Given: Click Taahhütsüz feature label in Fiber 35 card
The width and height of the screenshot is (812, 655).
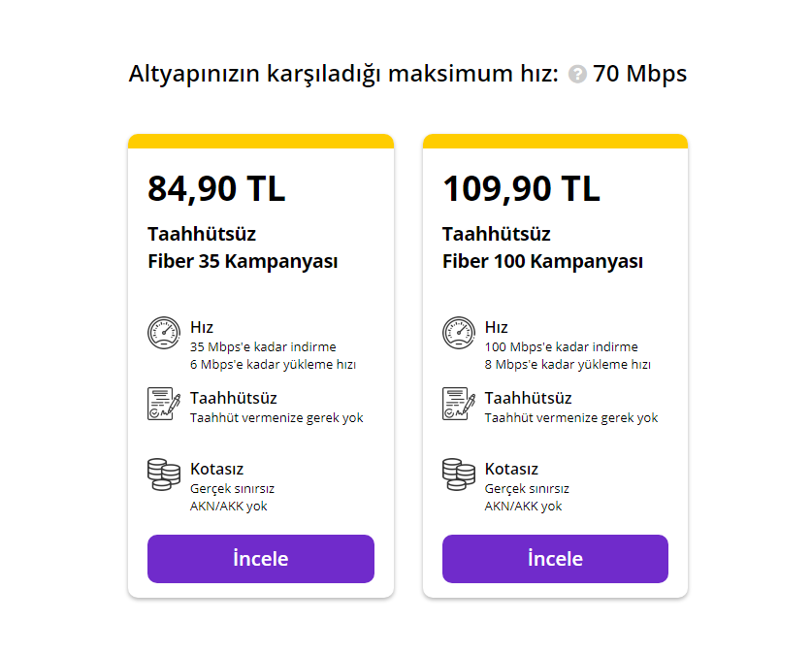Looking at the screenshot, I should [234, 398].
